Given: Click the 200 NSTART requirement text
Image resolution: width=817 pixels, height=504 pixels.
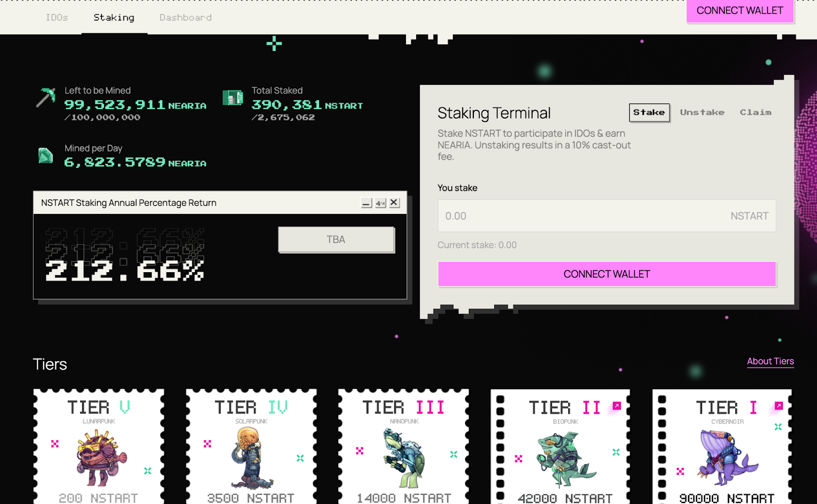Looking at the screenshot, I should [x=98, y=498].
